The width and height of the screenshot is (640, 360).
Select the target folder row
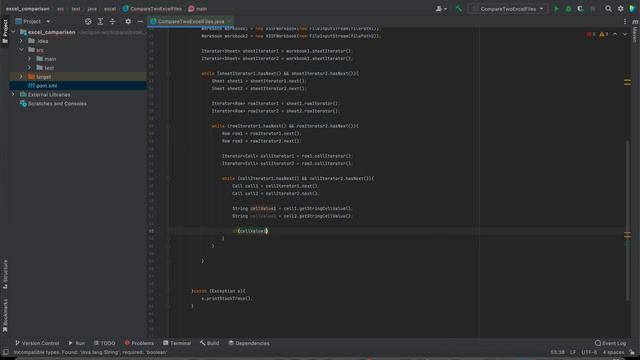[78, 77]
